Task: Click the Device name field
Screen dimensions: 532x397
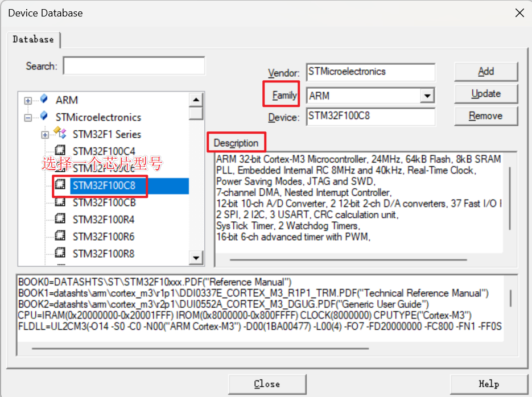Action: click(370, 117)
